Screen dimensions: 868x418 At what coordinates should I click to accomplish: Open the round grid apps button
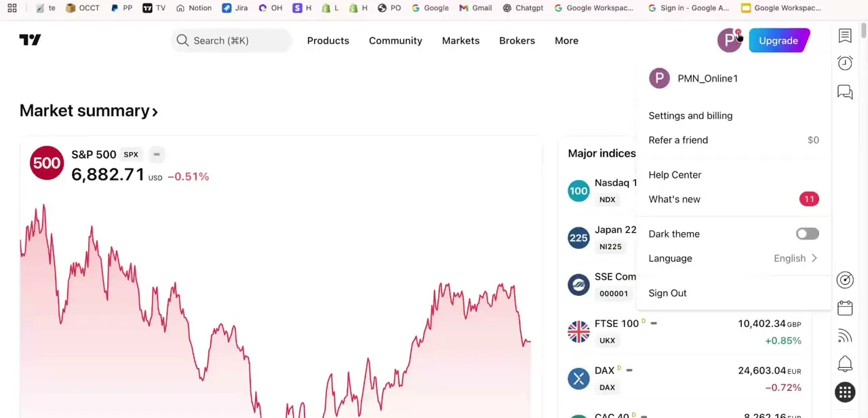click(x=845, y=392)
